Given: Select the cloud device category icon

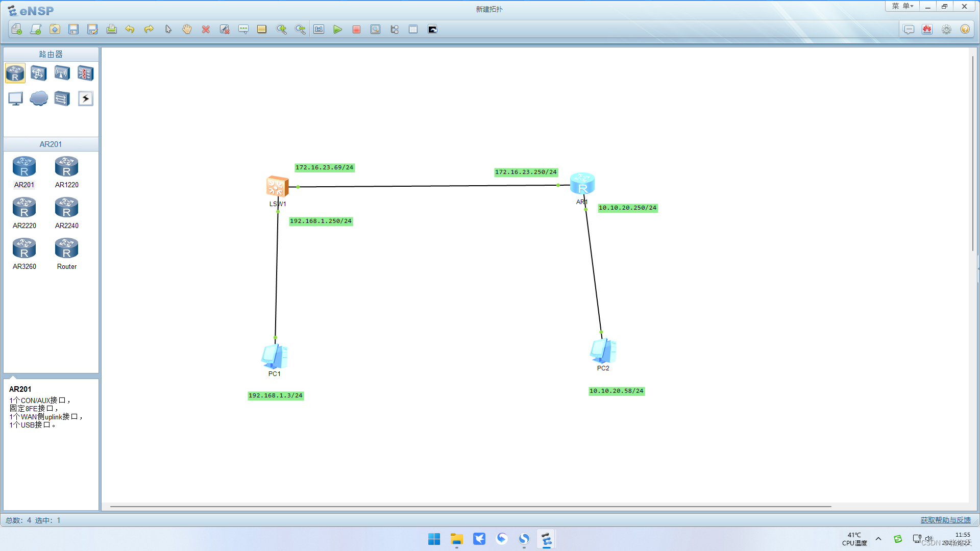Looking at the screenshot, I should [39, 98].
